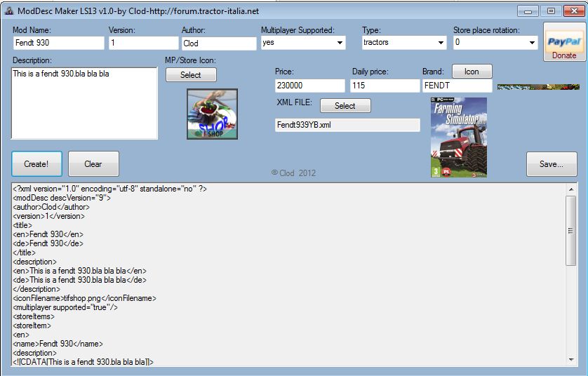Choose brand image with Icon button
588x376 pixels.
coord(472,72)
